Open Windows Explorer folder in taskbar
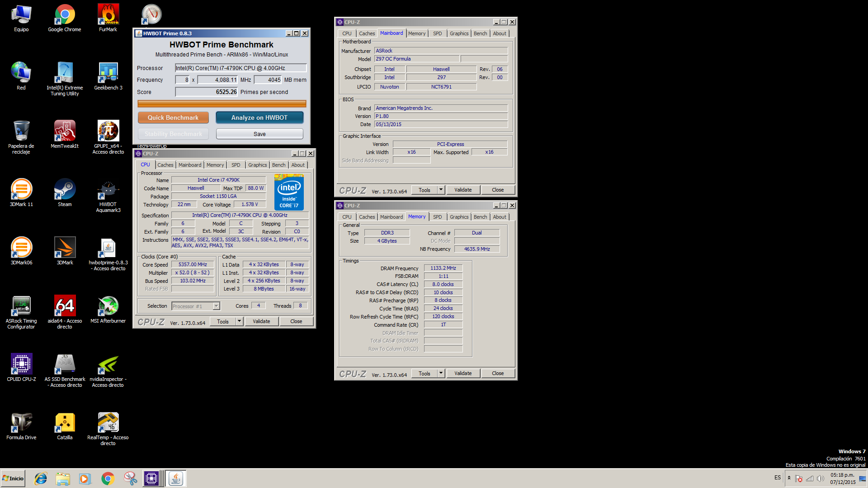This screenshot has height=488, width=868. click(x=63, y=479)
